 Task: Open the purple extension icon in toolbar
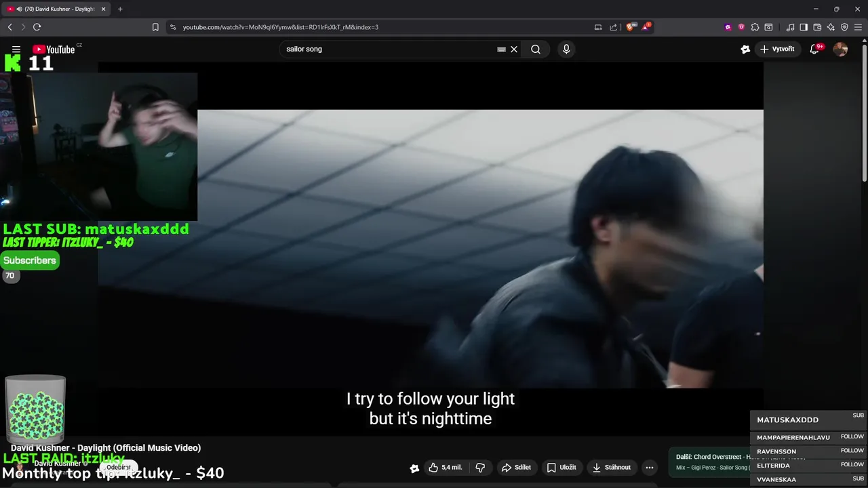[x=728, y=27]
